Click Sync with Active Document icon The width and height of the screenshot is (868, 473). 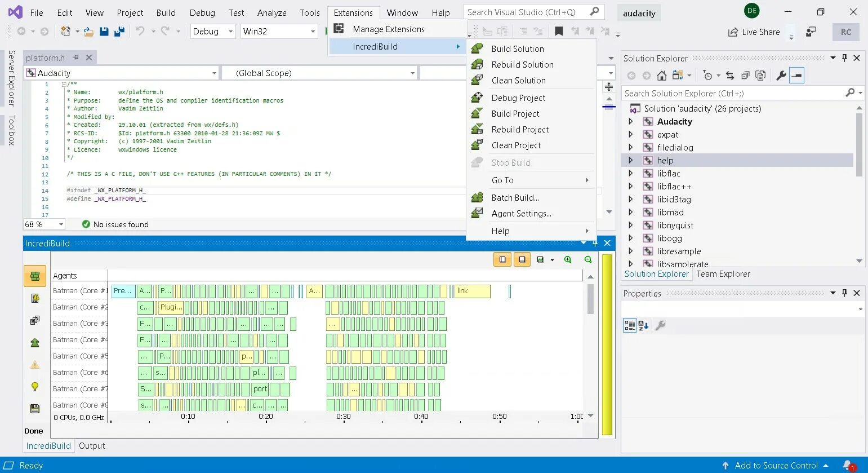pyautogui.click(x=730, y=76)
